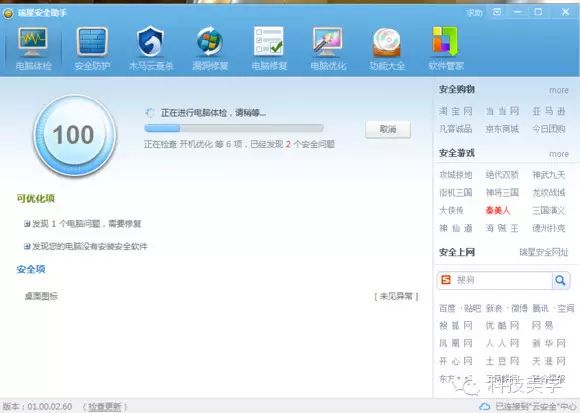Open the 百度 link
Viewport: 580px width, 413px height.
pyautogui.click(x=447, y=308)
